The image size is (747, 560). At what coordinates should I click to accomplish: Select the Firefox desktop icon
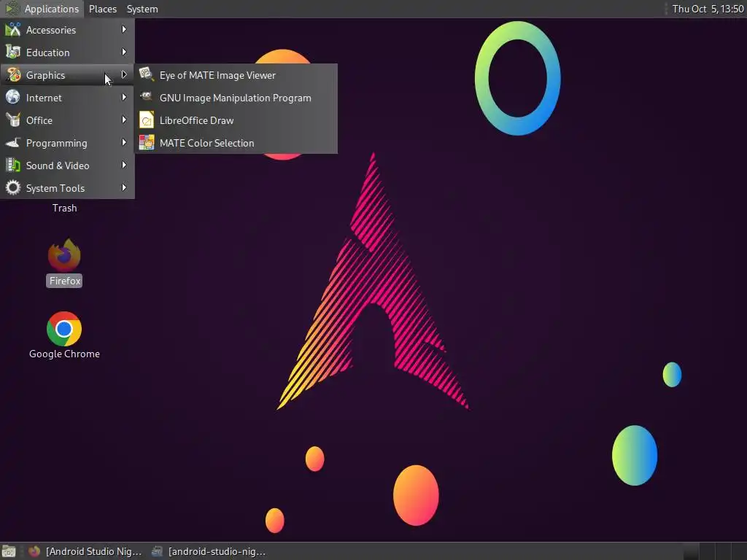(64, 256)
